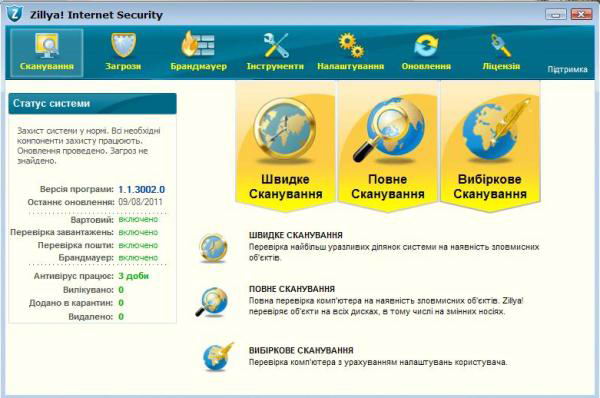Screen dimensions: 600x398
Task: Click small quick scan icon in list
Action: pos(213,248)
